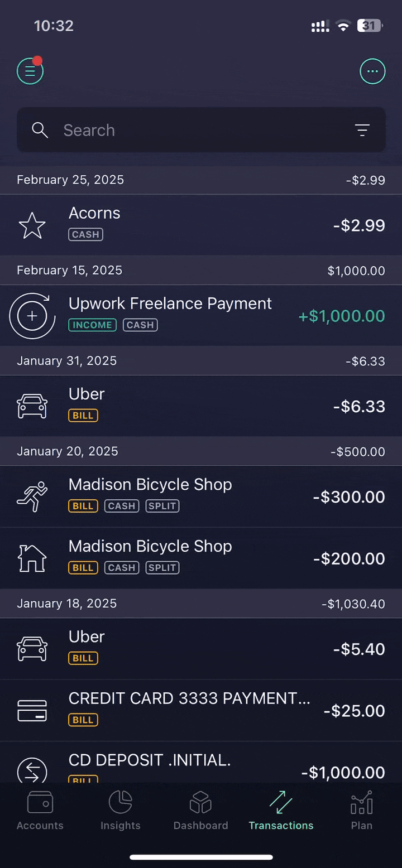Screen dimensions: 402x868
Task: Go to the Plan tab
Action: tap(362, 811)
